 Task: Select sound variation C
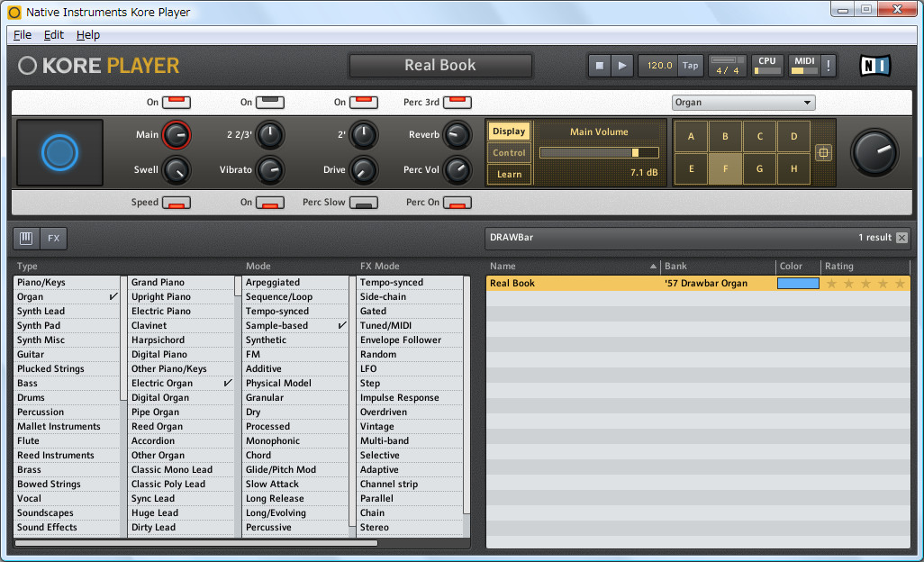[759, 136]
